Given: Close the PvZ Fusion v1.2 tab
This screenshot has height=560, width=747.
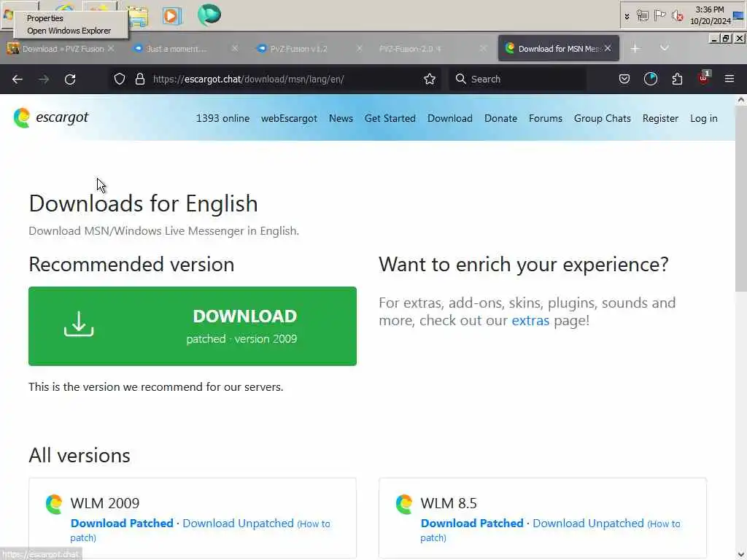Looking at the screenshot, I should 359,49.
